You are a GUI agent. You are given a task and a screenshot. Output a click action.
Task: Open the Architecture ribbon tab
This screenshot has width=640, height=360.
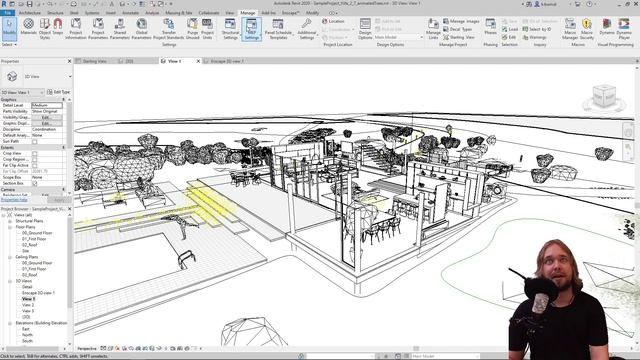pos(30,13)
